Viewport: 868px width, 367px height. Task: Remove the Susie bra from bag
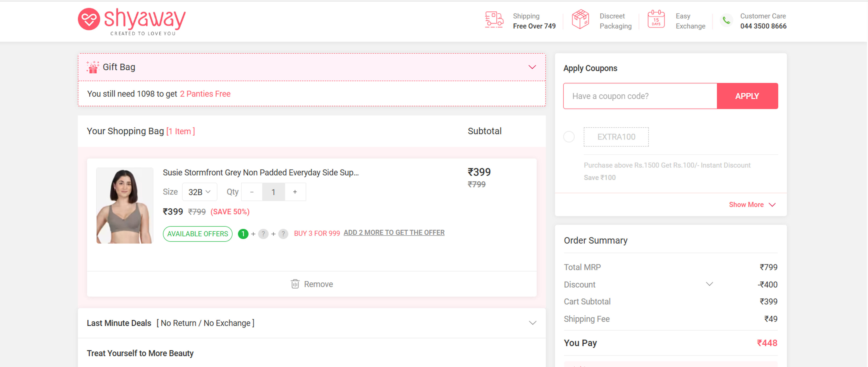[x=312, y=284]
